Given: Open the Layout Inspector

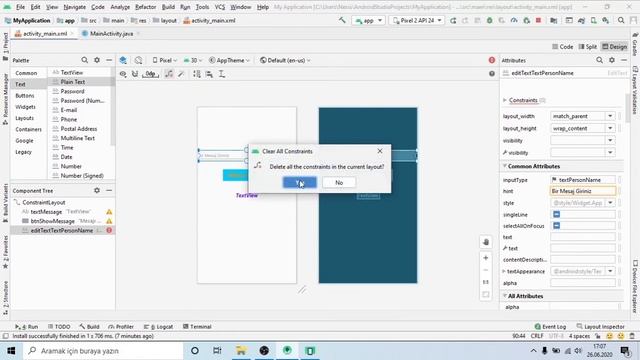Looking at the screenshot, I should point(600,327).
